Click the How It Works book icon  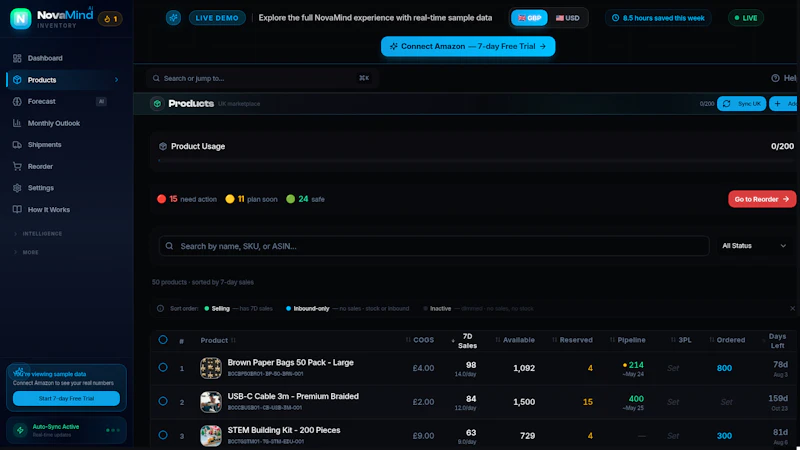pos(17,210)
